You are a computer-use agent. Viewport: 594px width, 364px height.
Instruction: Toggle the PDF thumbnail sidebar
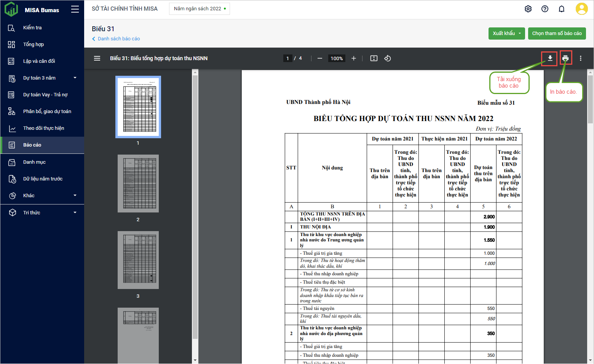[x=97, y=58]
